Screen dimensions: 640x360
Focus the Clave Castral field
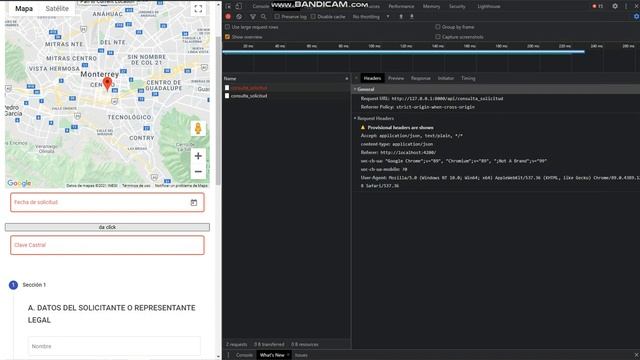click(107, 245)
